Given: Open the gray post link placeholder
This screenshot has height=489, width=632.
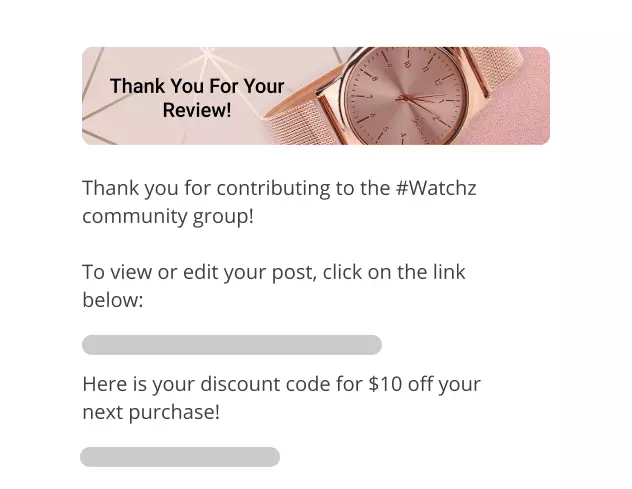Looking at the screenshot, I should coord(232,345).
